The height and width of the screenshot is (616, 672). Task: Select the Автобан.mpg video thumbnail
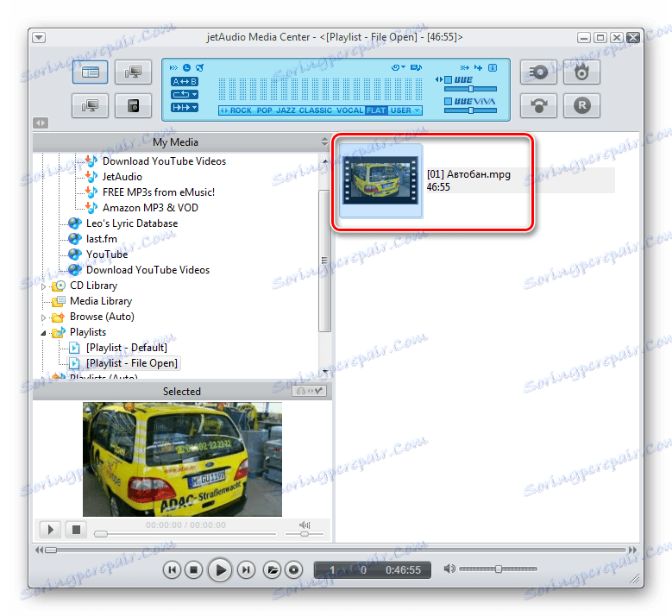pyautogui.click(x=380, y=180)
